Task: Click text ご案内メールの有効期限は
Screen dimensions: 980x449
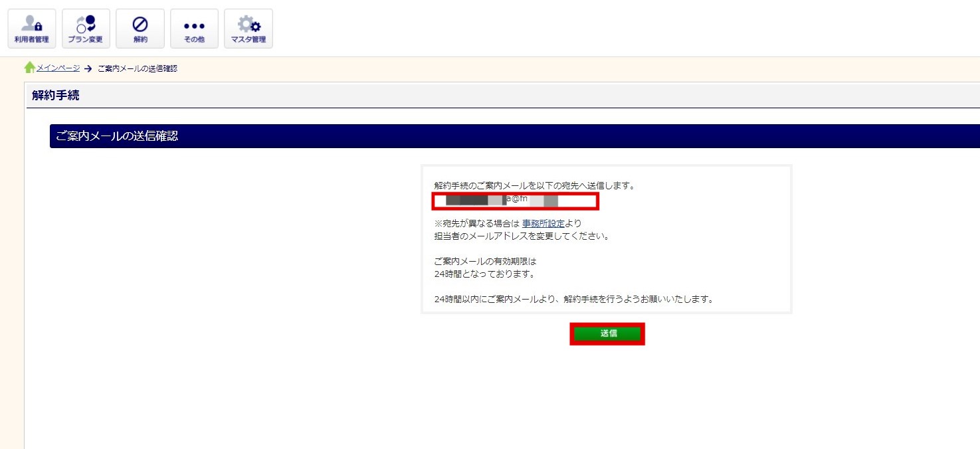Action: (x=485, y=261)
